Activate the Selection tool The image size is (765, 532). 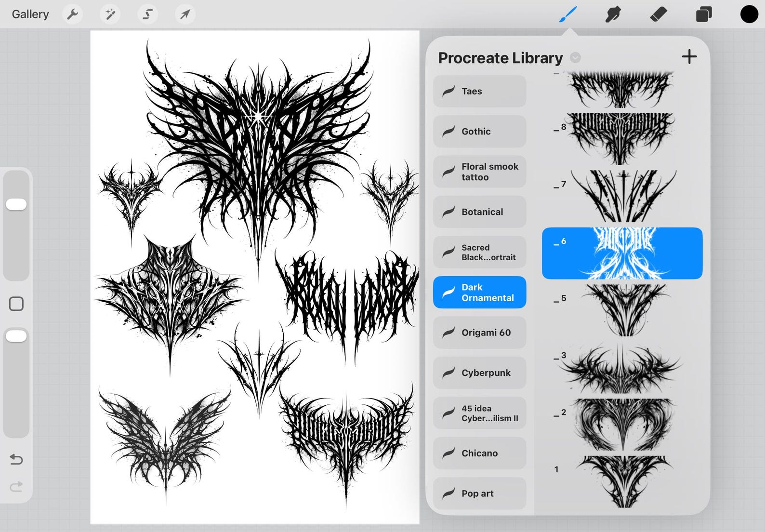tap(147, 14)
